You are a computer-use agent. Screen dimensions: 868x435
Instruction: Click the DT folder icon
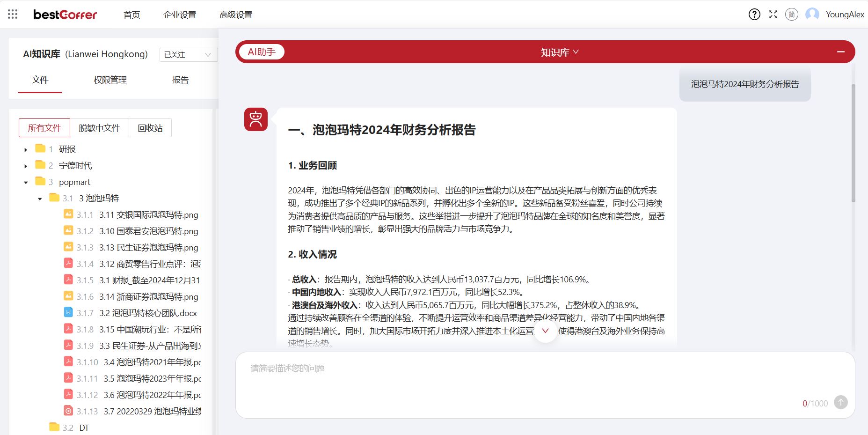54,427
